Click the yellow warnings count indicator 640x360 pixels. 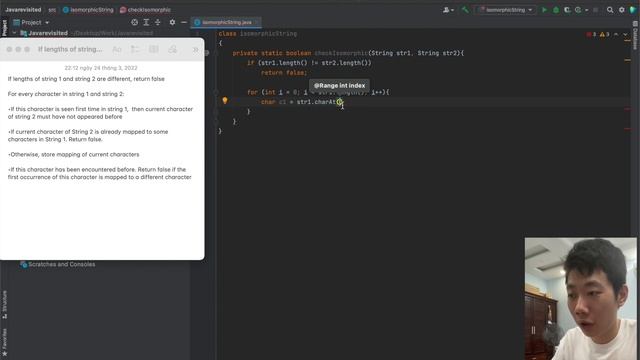(x=604, y=34)
